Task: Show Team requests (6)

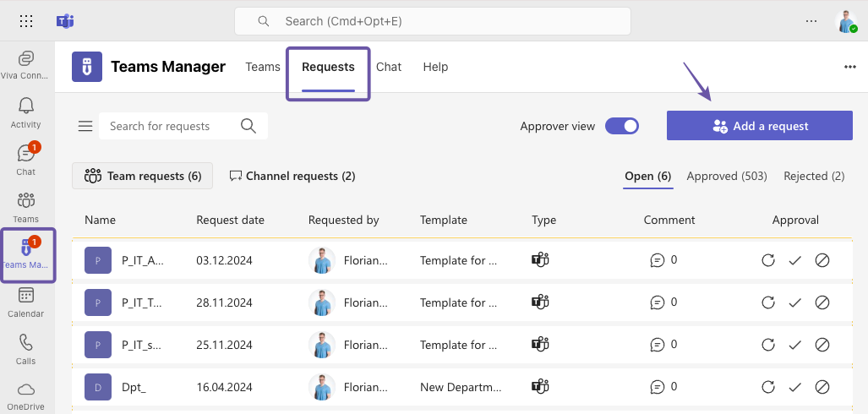Action: 142,176
